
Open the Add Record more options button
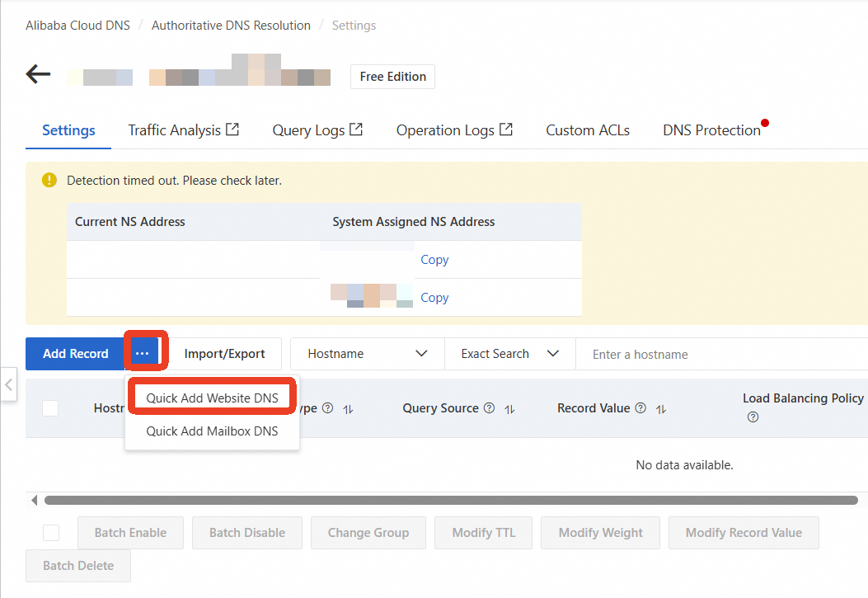(x=143, y=353)
